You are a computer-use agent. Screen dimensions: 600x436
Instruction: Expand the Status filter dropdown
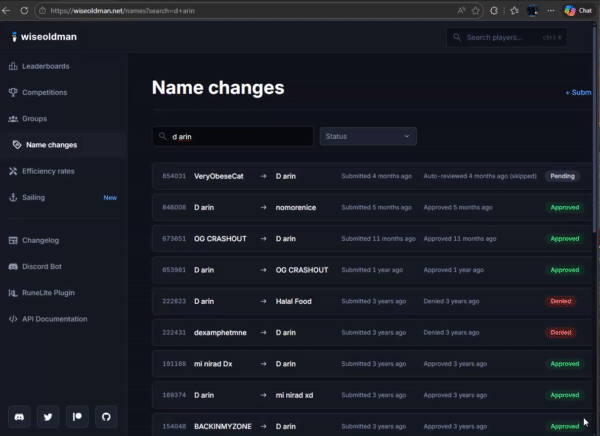pos(367,136)
